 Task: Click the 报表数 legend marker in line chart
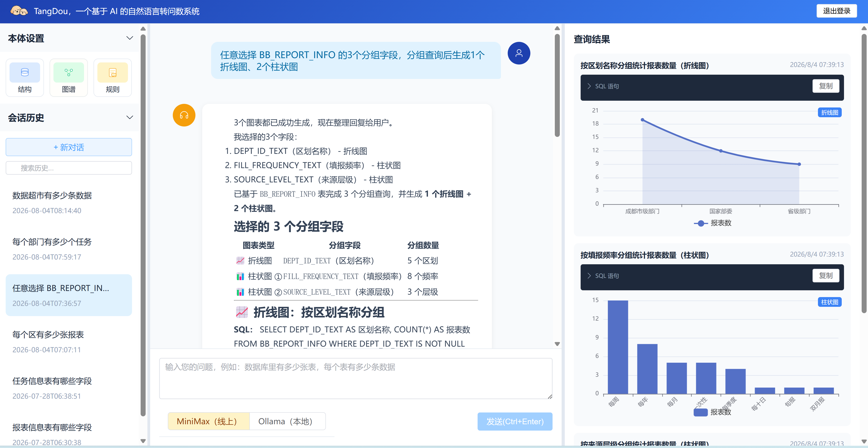[x=700, y=223]
